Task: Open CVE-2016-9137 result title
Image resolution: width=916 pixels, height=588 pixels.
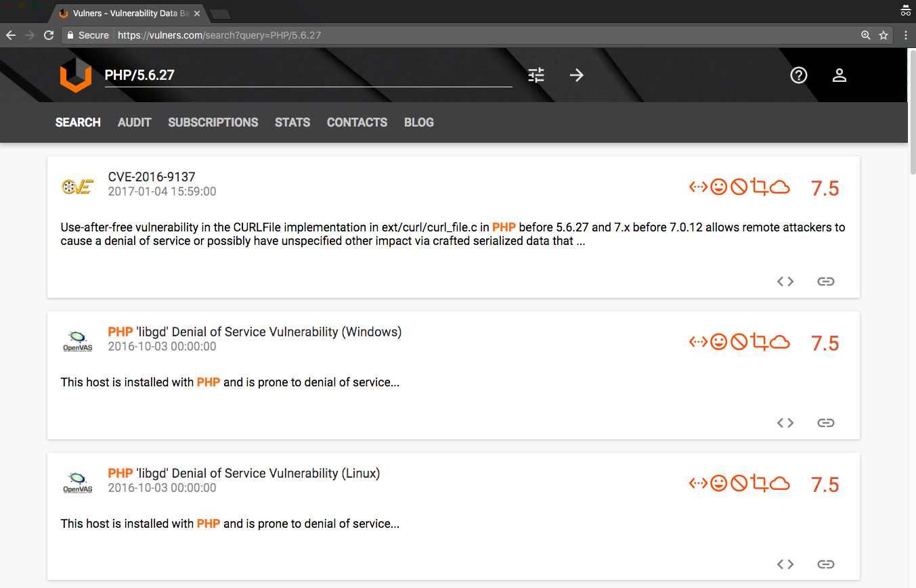Action: coord(152,177)
